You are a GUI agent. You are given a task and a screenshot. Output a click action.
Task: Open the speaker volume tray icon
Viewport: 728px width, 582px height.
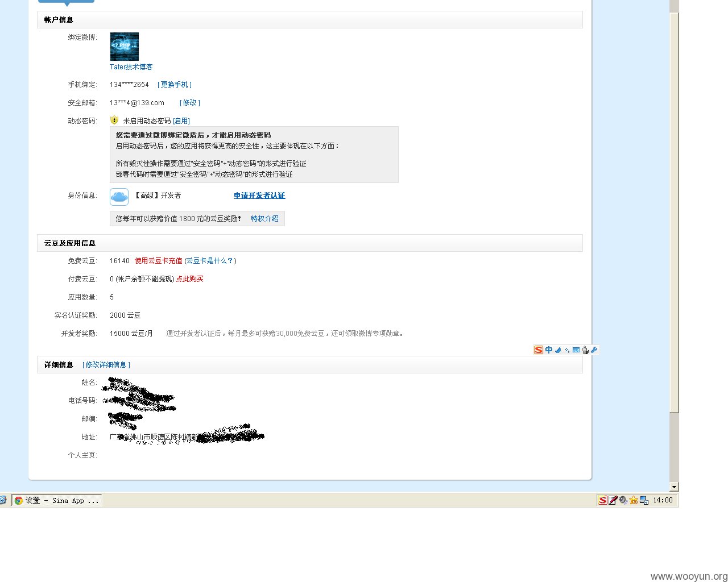(623, 500)
